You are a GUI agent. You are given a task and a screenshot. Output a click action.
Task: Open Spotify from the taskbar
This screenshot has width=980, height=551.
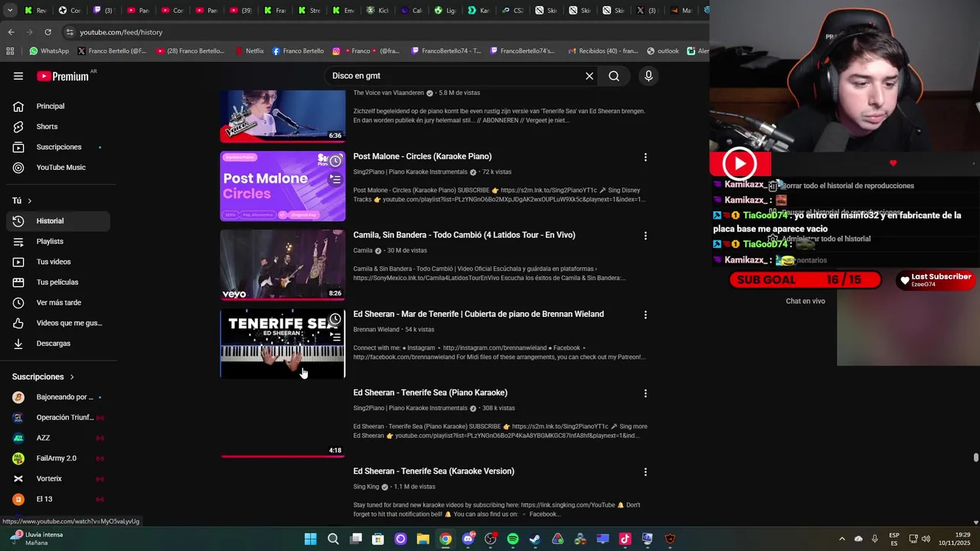(513, 540)
